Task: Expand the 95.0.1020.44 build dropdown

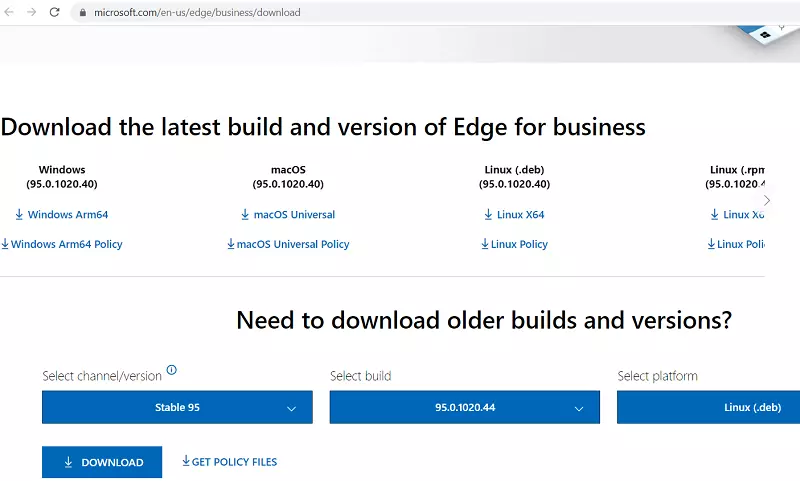Action: click(x=465, y=408)
